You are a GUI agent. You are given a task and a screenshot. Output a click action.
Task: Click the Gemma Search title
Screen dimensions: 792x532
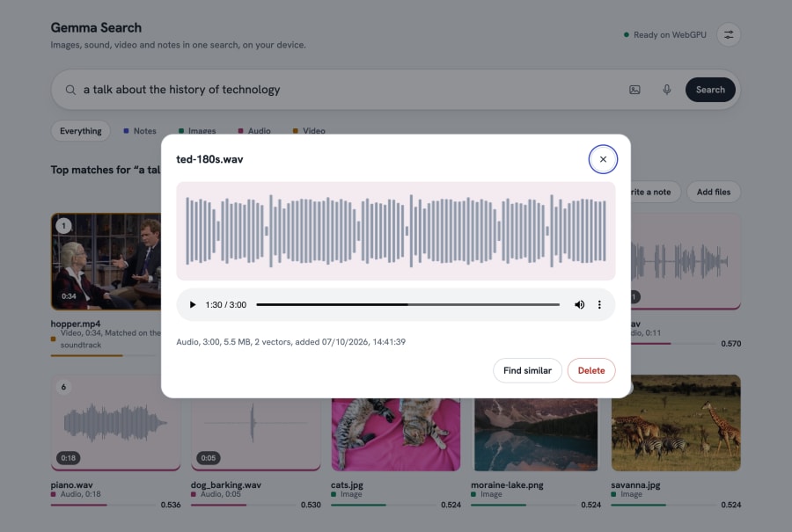click(96, 28)
